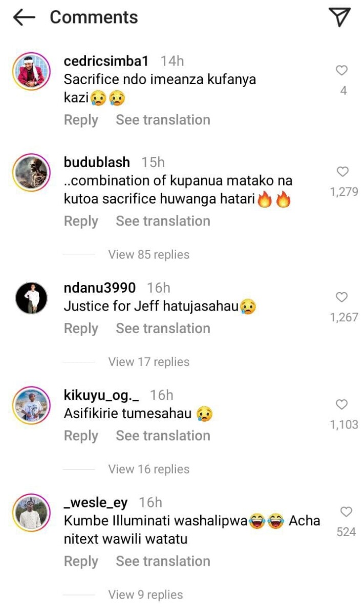Like budublash's comment with the heart

(342, 172)
